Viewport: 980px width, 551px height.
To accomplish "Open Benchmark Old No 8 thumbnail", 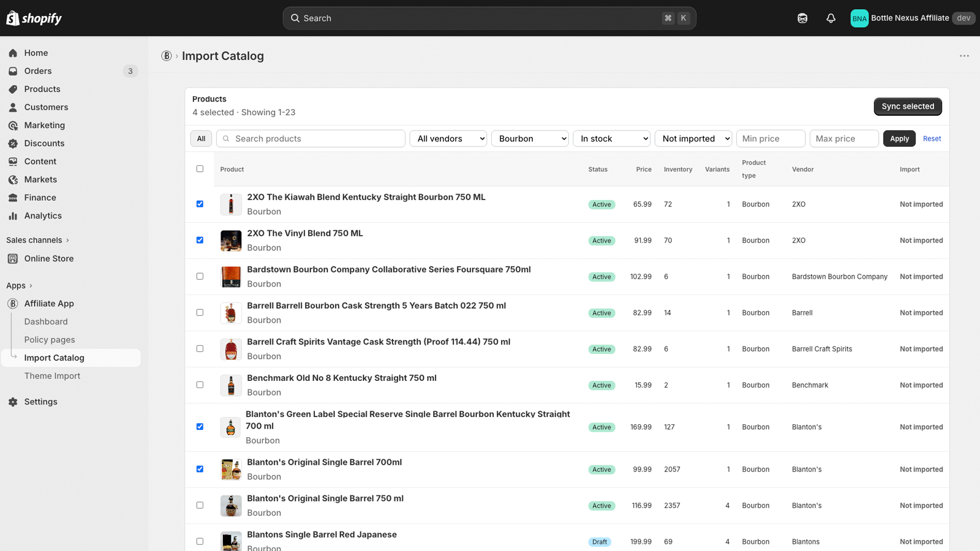I will tap(231, 385).
